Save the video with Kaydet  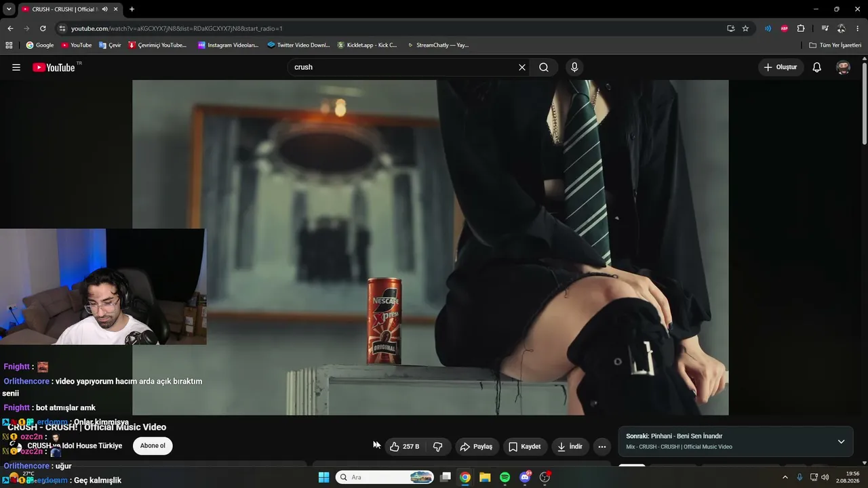coord(525,447)
